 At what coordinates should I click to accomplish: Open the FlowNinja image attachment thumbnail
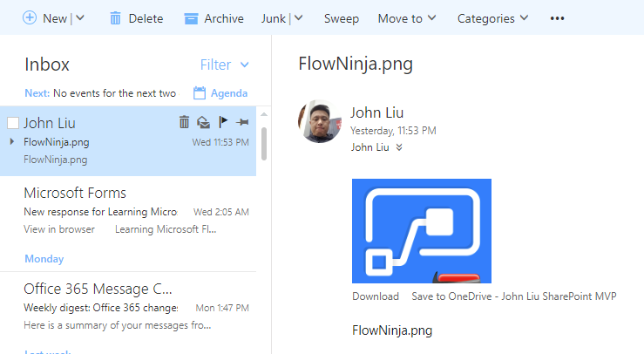(421, 230)
